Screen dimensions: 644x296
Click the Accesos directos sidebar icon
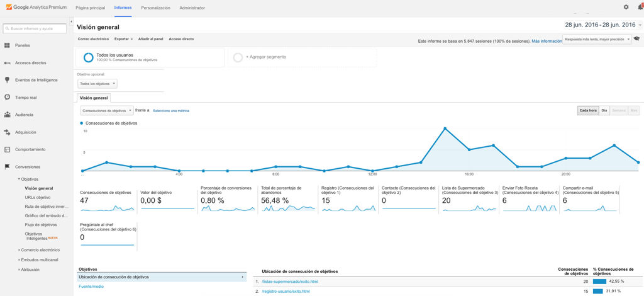point(7,63)
